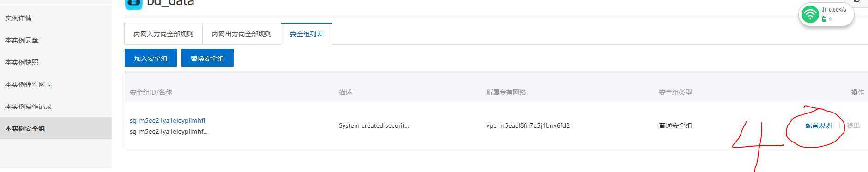Open 本实例云盘 in the sidebar

[22, 40]
